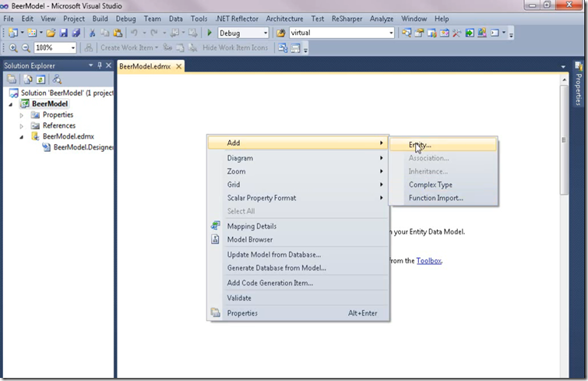Click the scroll up arrow of designer
The image size is (588, 381).
[564, 79]
